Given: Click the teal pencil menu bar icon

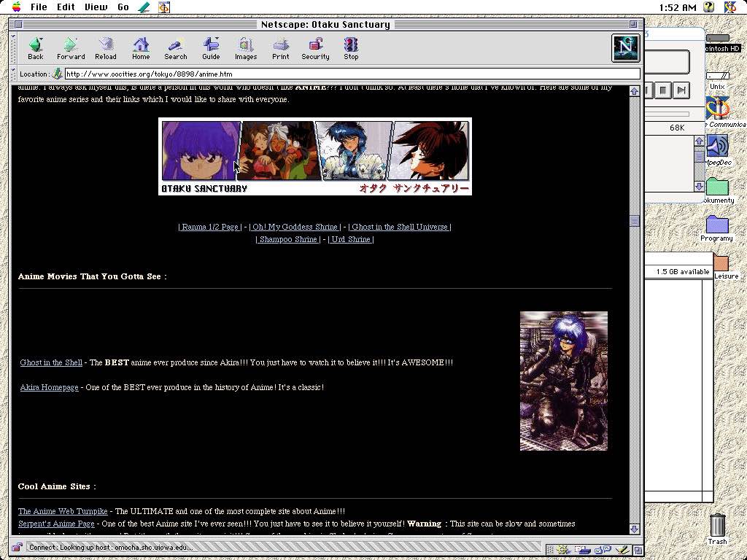Looking at the screenshot, I should click(x=144, y=7).
